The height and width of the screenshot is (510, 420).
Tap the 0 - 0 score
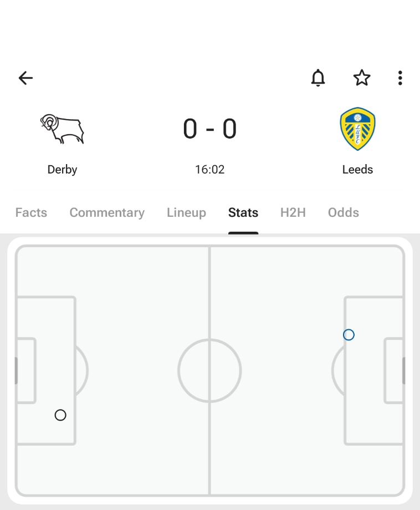pyautogui.click(x=210, y=129)
